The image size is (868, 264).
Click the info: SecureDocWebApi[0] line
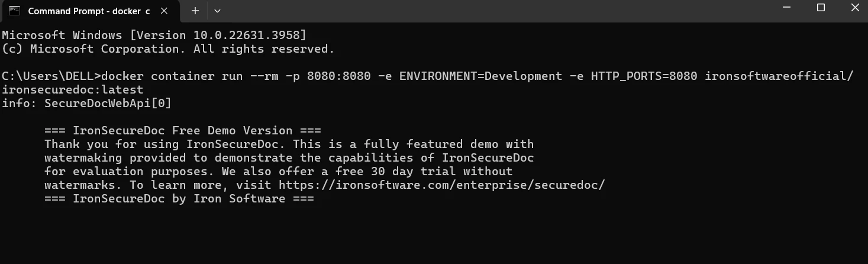coord(87,104)
